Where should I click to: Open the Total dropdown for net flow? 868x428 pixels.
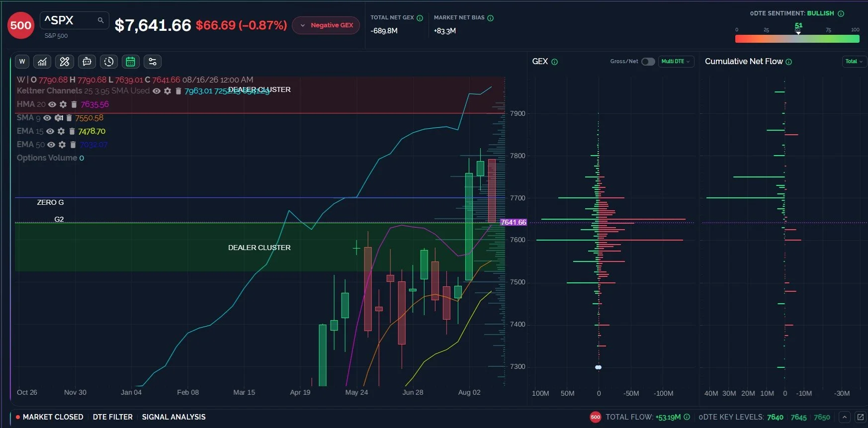coord(854,62)
